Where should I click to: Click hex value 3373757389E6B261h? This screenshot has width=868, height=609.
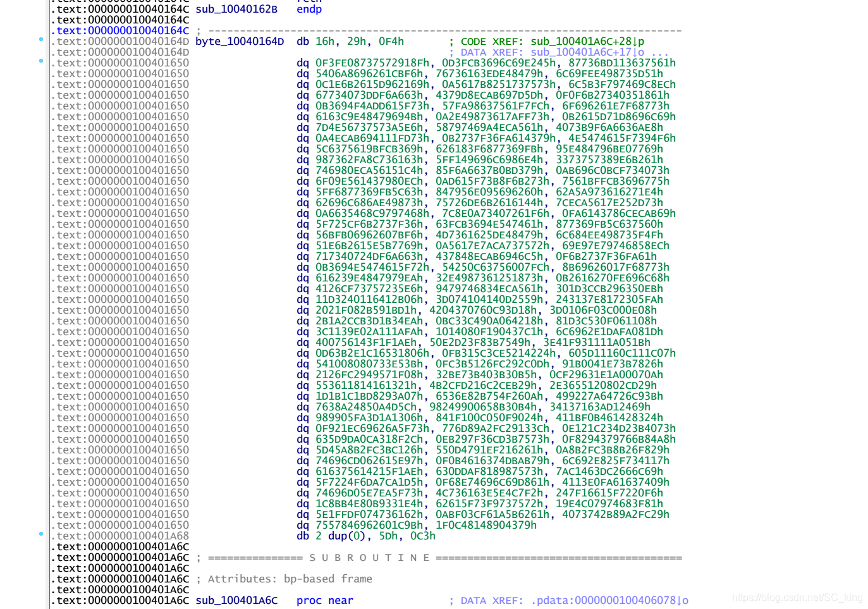[609, 159]
